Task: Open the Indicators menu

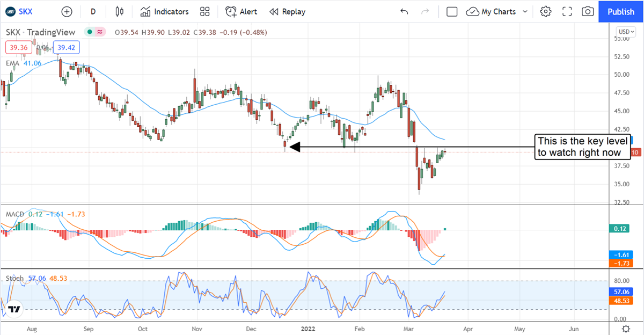Action: [164, 11]
